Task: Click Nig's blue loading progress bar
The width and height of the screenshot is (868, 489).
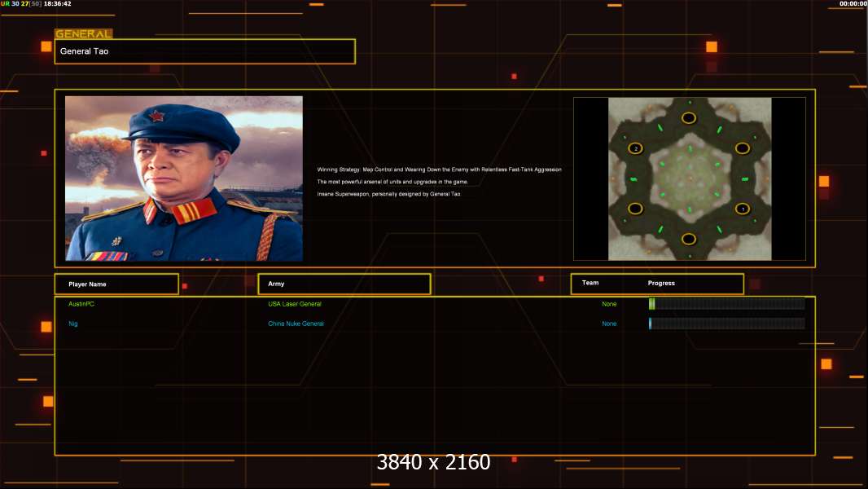Action: tap(727, 324)
